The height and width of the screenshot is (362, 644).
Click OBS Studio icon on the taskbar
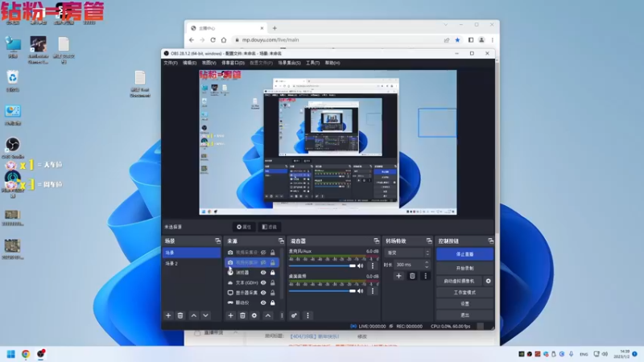pos(41,354)
